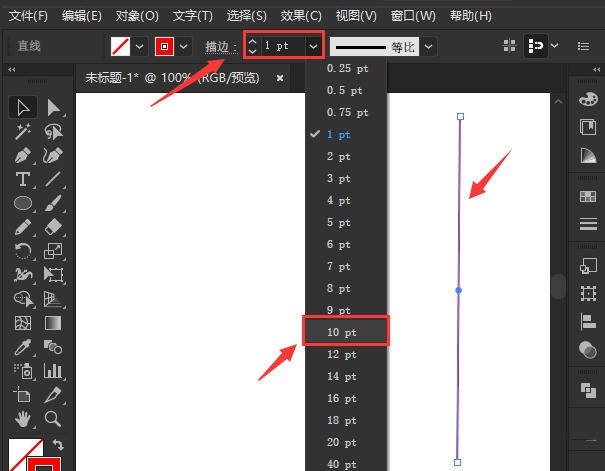Image resolution: width=605 pixels, height=471 pixels.
Task: Select the Curvature tool
Action: coord(54,155)
